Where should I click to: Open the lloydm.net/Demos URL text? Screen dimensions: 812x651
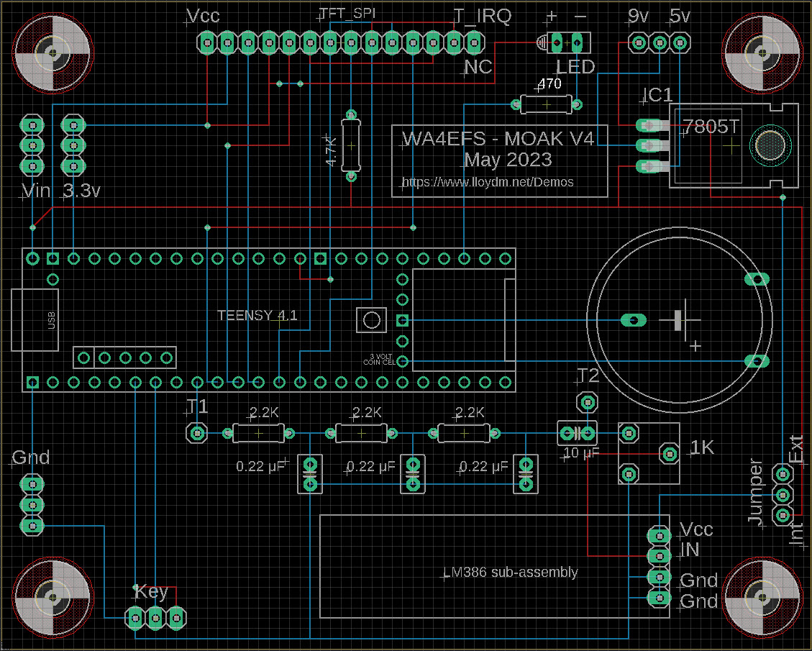[488, 182]
